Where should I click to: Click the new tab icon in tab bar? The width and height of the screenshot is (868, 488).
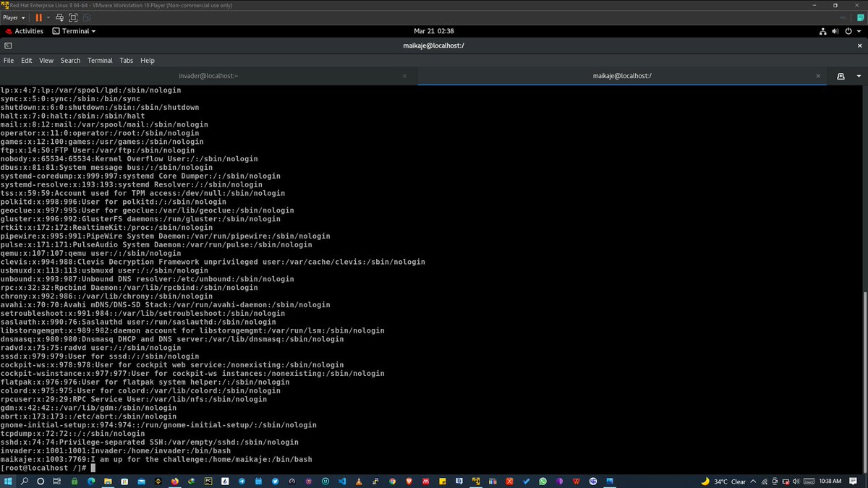(x=841, y=76)
